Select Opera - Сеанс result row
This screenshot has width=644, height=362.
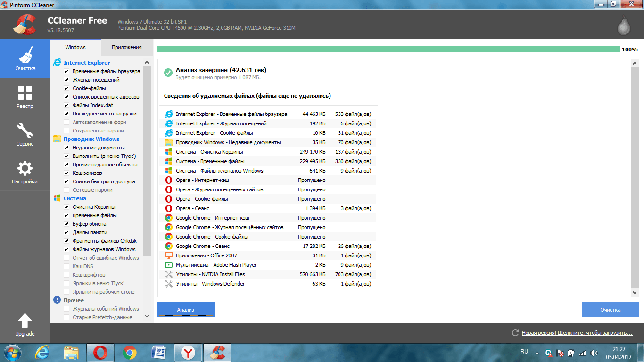coord(268,208)
